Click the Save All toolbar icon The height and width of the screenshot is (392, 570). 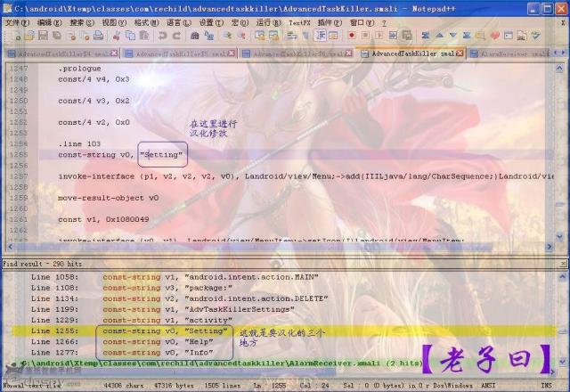[x=57, y=36]
